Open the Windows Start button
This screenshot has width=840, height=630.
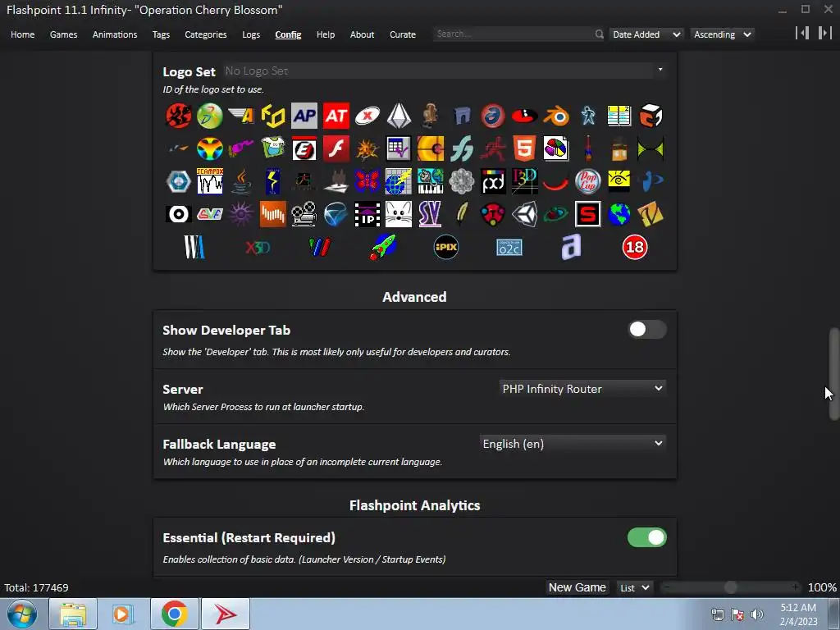tap(22, 614)
